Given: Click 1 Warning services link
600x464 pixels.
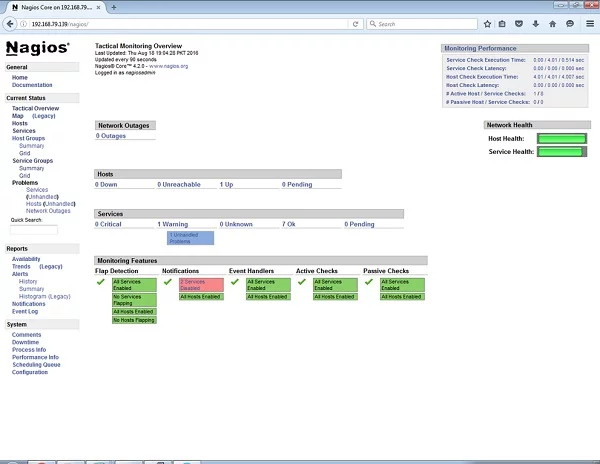Looking at the screenshot, I should click(x=173, y=224).
